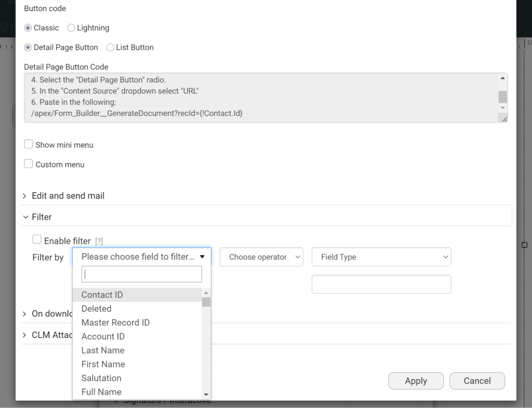Select First Name from field list
This screenshot has width=532, height=408.
tap(137, 364)
